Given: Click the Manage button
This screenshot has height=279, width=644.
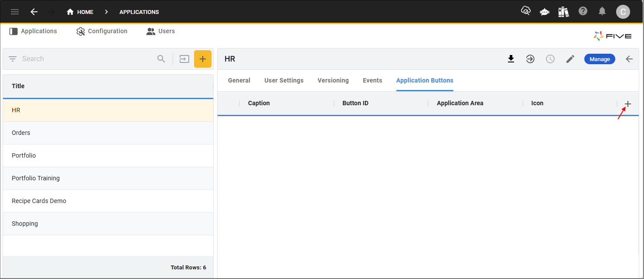Looking at the screenshot, I should click(600, 59).
